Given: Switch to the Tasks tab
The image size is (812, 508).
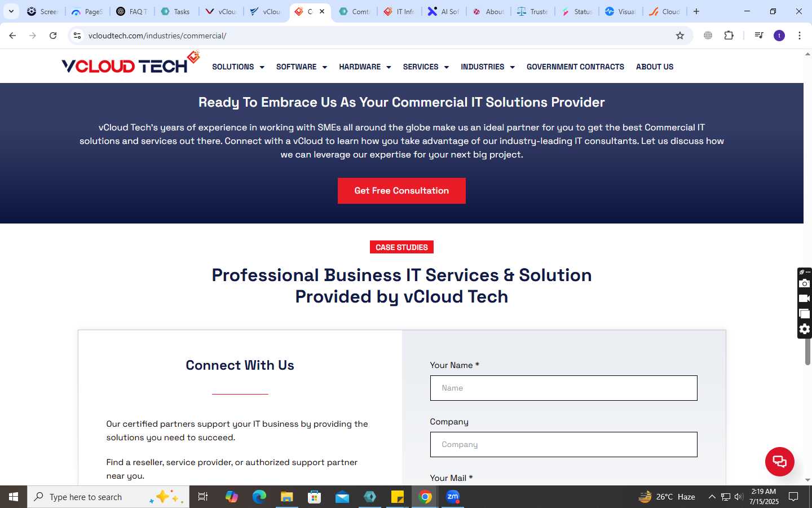Looking at the screenshot, I should coord(176,11).
